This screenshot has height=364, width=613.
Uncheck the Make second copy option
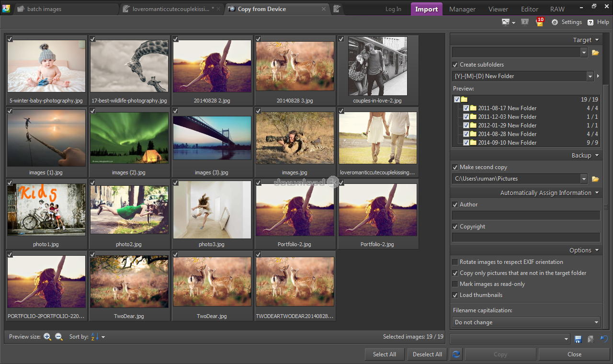455,167
